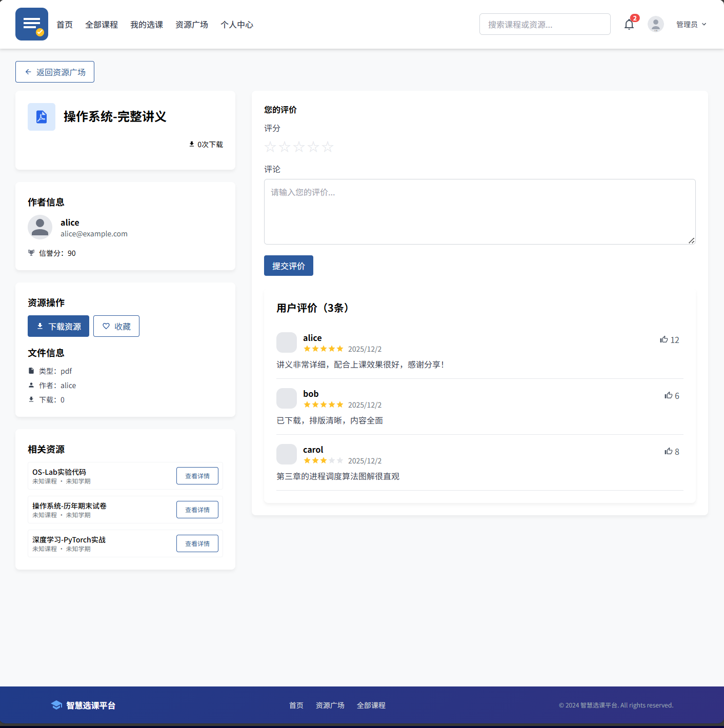Open the notifications bell

629,24
